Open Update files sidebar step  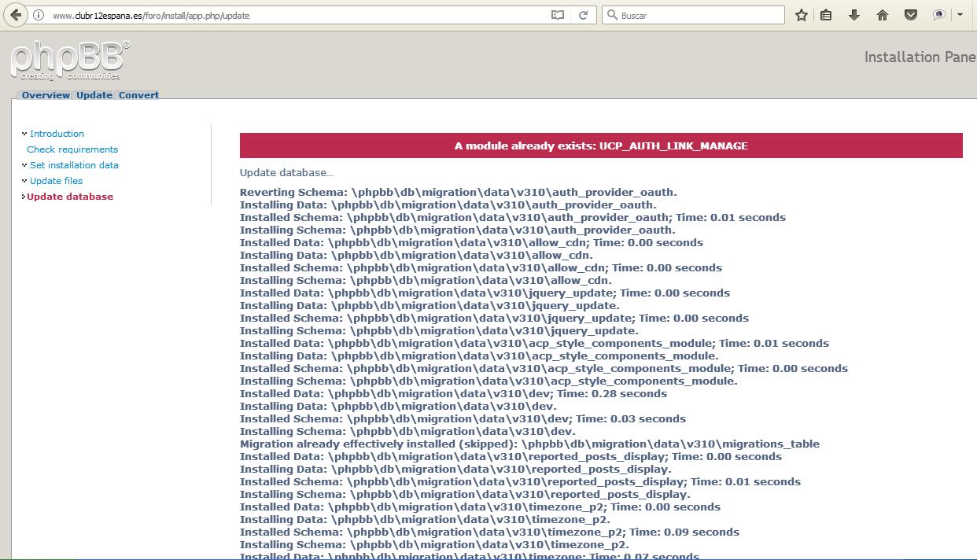(56, 181)
